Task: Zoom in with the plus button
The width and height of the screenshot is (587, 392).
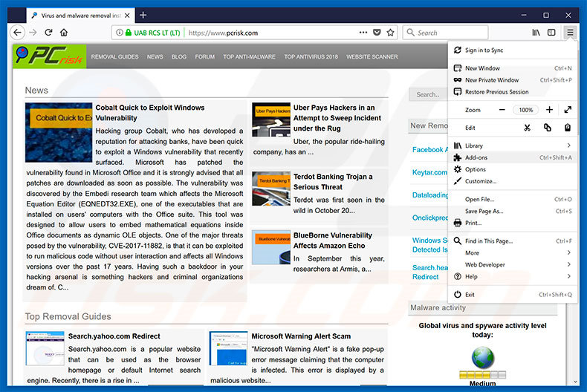Action: pos(549,110)
